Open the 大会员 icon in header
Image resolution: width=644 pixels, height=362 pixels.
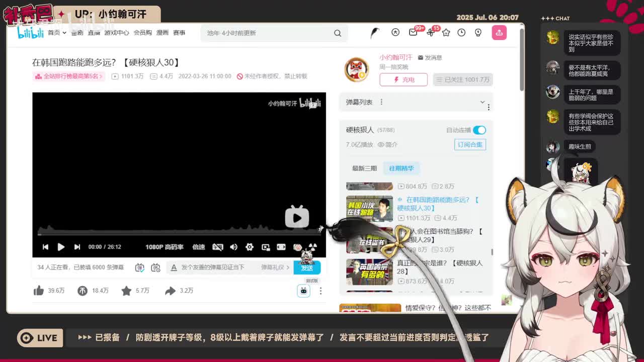click(x=395, y=32)
